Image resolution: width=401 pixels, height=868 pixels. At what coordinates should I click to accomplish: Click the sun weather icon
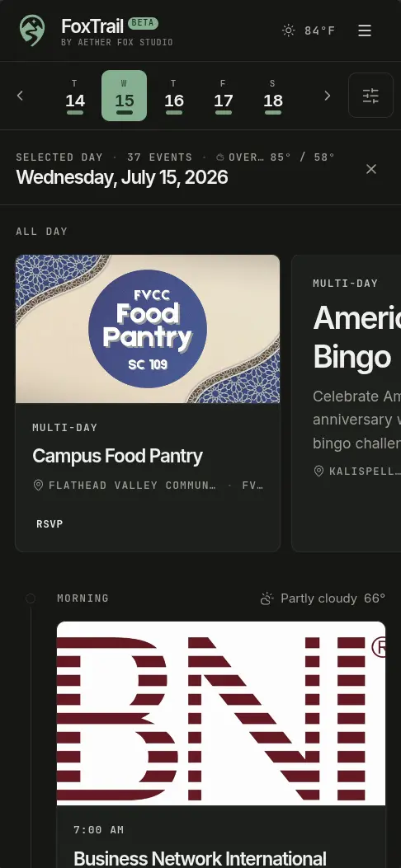[x=289, y=30]
